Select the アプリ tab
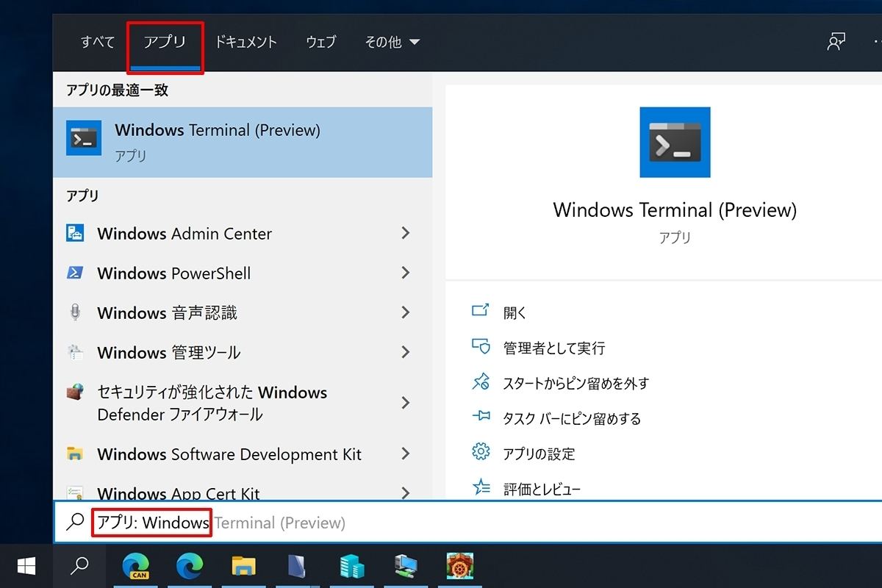The image size is (882, 588). coord(165,42)
